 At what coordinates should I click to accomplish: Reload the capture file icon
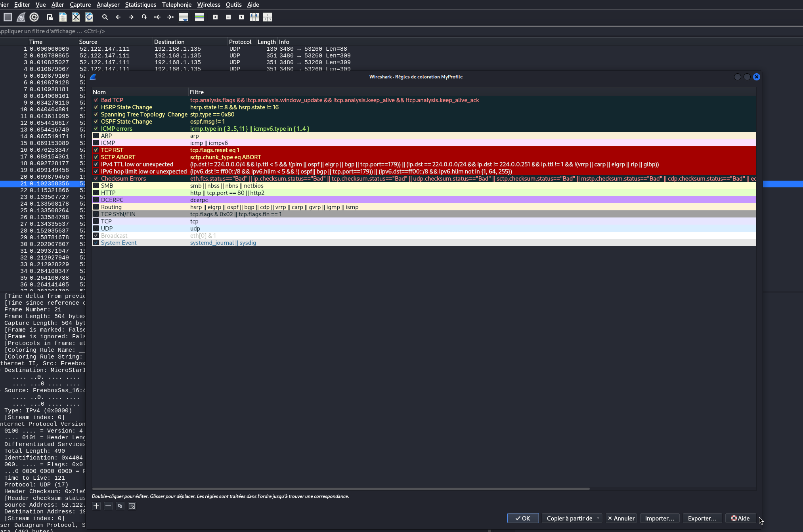pyautogui.click(x=89, y=17)
